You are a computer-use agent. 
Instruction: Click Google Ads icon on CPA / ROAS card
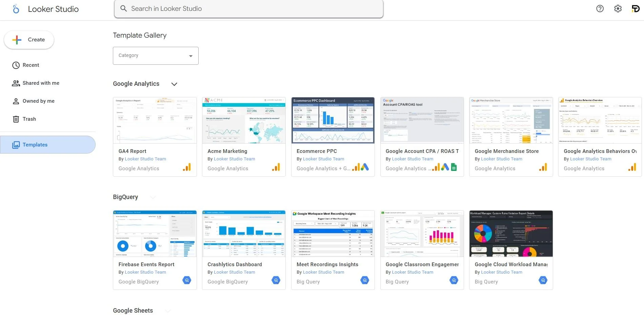click(x=445, y=167)
